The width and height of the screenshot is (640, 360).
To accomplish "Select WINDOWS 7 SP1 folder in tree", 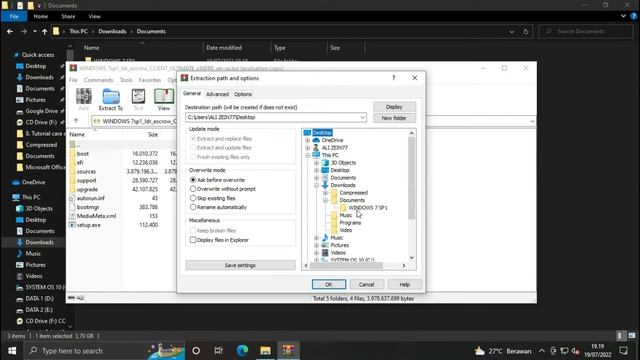I will tap(368, 208).
